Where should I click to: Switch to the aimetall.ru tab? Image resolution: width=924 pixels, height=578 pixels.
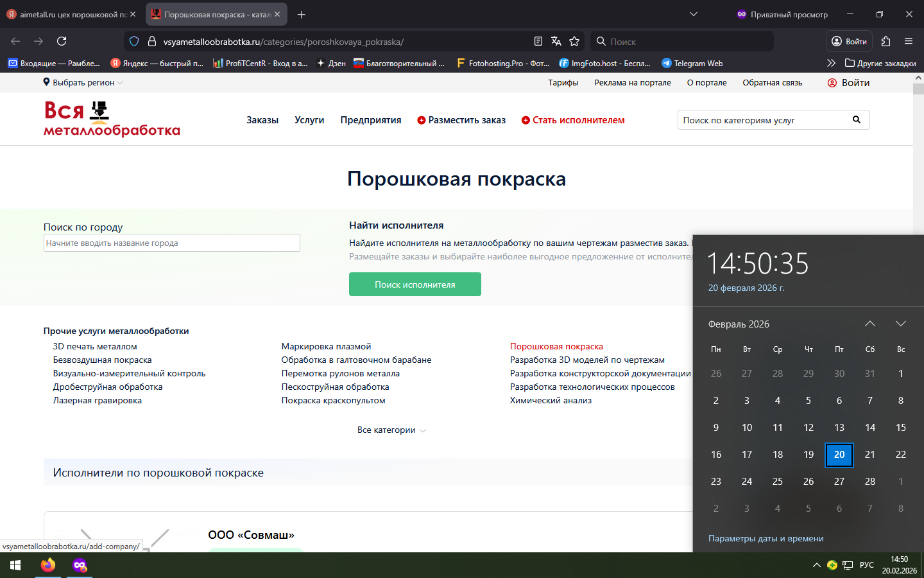click(67, 14)
